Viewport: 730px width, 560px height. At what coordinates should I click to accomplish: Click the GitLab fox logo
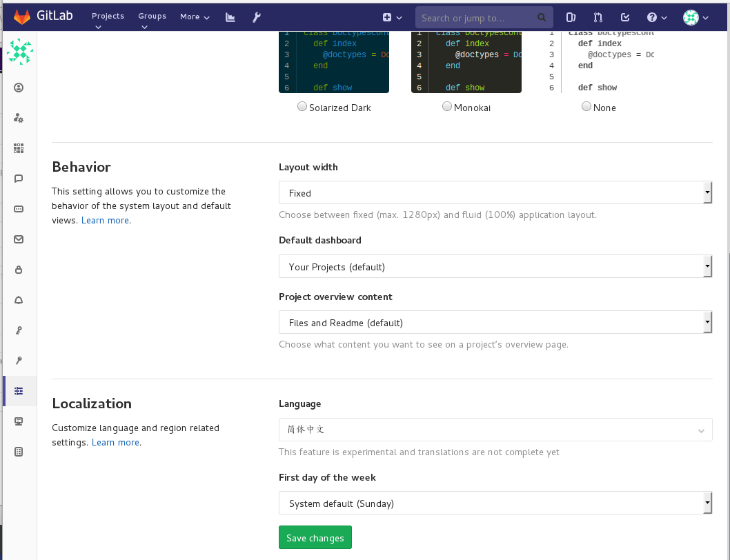coord(22,17)
